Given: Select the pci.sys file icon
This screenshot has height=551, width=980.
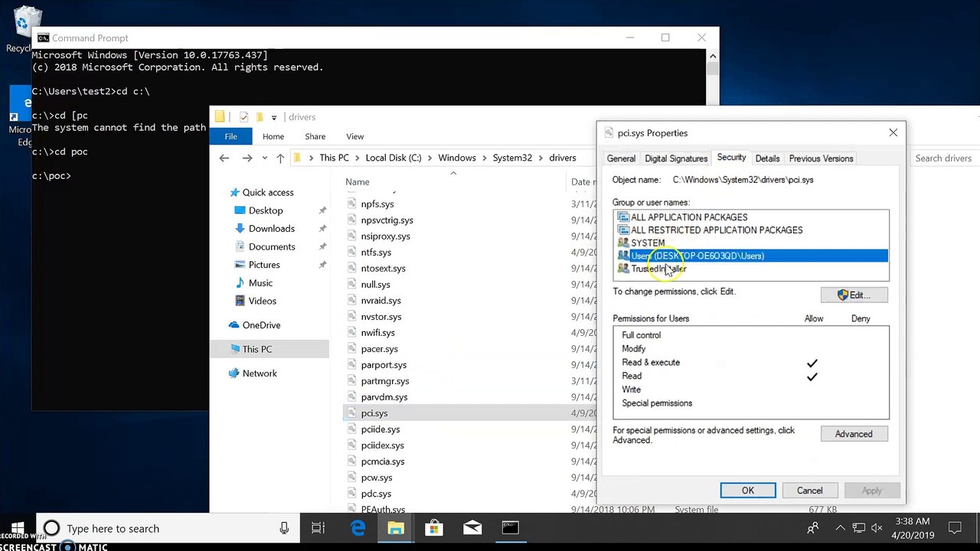Looking at the screenshot, I should click(x=351, y=413).
